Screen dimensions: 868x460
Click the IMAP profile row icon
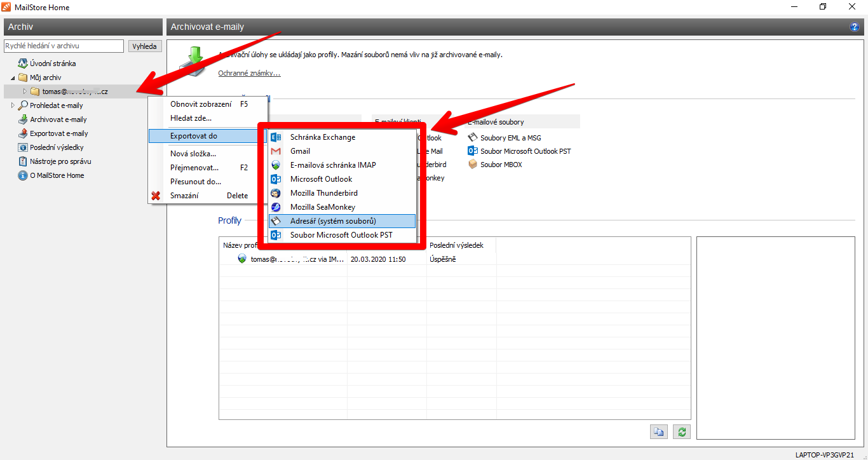242,259
